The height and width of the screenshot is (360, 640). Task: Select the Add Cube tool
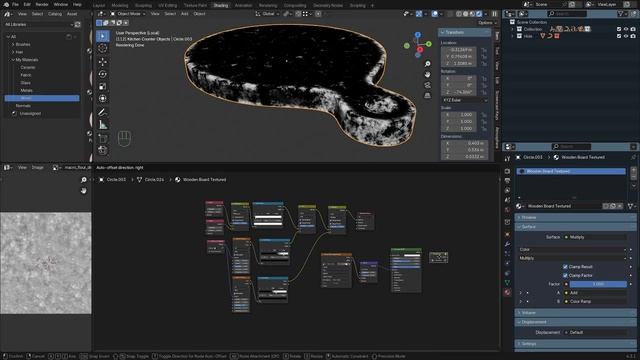point(103,138)
